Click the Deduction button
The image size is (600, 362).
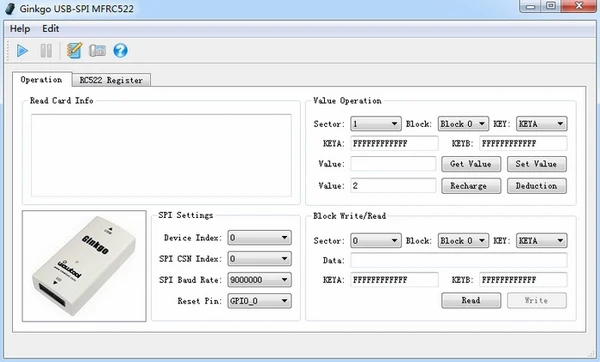(x=536, y=186)
